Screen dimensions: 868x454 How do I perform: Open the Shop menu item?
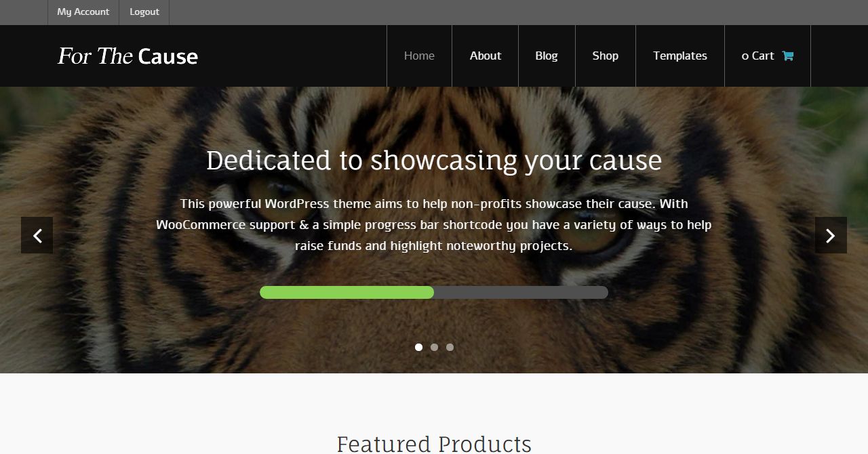pos(606,56)
